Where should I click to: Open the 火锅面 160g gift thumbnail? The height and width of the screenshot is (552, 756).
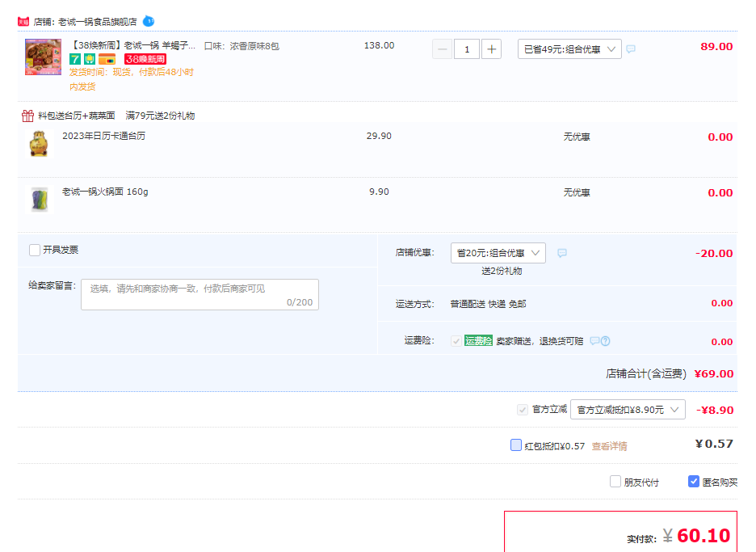[x=39, y=200]
